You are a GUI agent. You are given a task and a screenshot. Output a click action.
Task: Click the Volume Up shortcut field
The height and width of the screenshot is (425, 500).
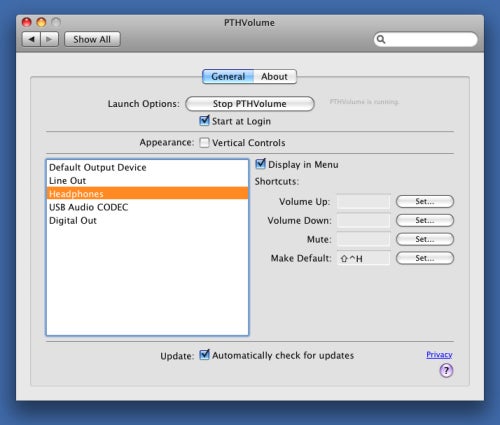pos(363,202)
